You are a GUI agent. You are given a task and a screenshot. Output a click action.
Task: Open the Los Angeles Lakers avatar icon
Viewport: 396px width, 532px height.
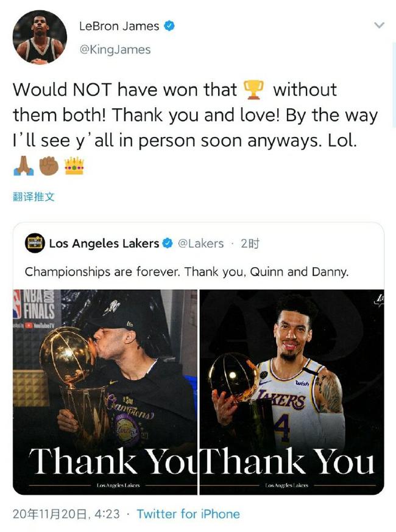pos(35,243)
